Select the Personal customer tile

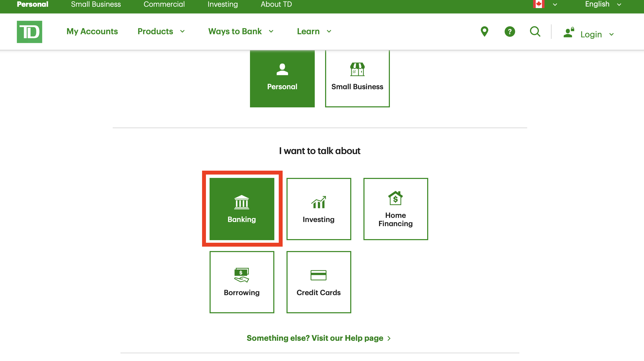[x=282, y=78]
